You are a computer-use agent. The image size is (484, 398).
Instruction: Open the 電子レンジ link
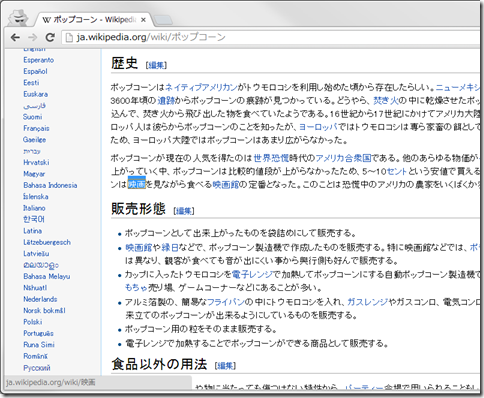(252, 274)
